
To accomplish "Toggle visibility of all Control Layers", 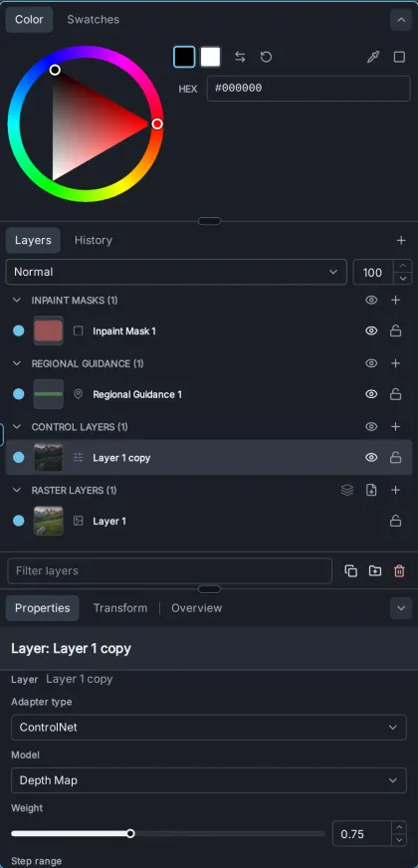I will pos(371,427).
